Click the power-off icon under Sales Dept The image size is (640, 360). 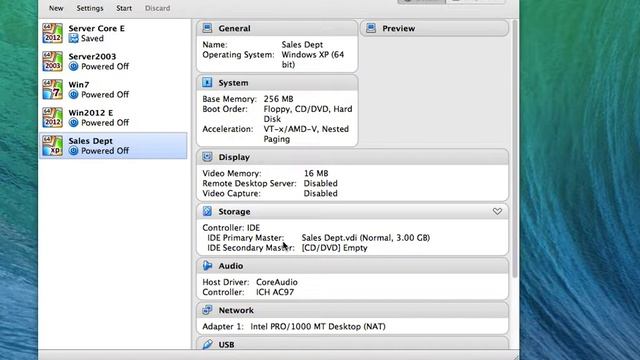(x=73, y=151)
